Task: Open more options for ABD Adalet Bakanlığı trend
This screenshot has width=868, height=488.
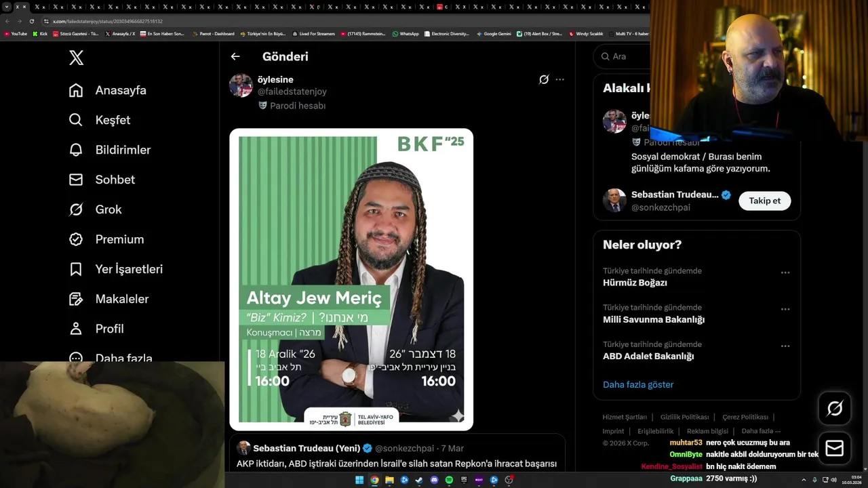Action: pos(785,346)
